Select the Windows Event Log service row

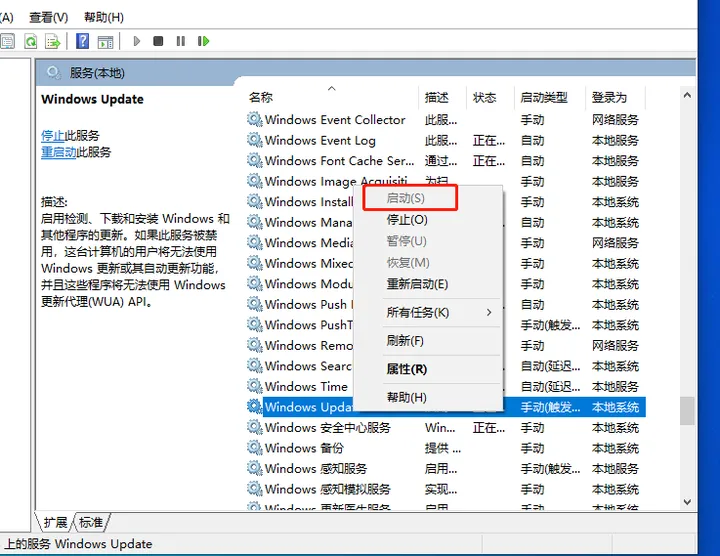click(445, 140)
